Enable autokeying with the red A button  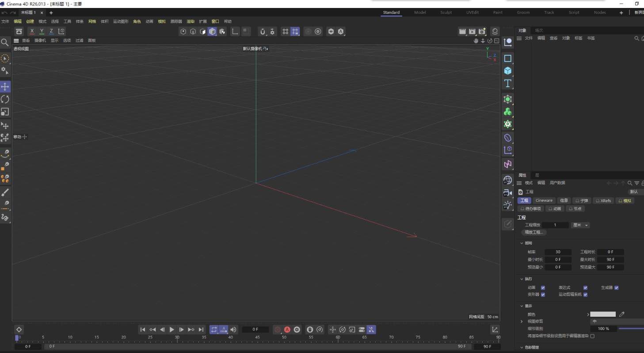(287, 330)
